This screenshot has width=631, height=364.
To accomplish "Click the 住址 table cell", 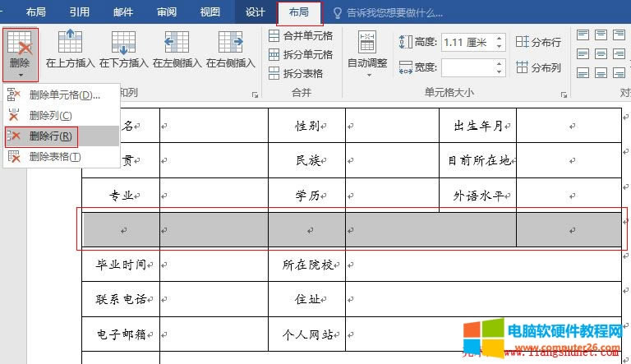I will pos(307,299).
